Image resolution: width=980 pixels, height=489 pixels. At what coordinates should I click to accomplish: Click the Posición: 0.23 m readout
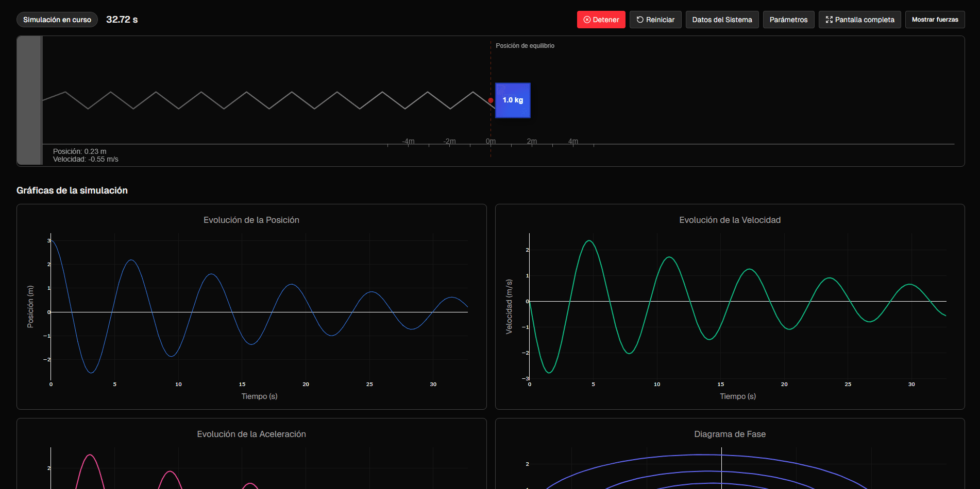(x=80, y=151)
